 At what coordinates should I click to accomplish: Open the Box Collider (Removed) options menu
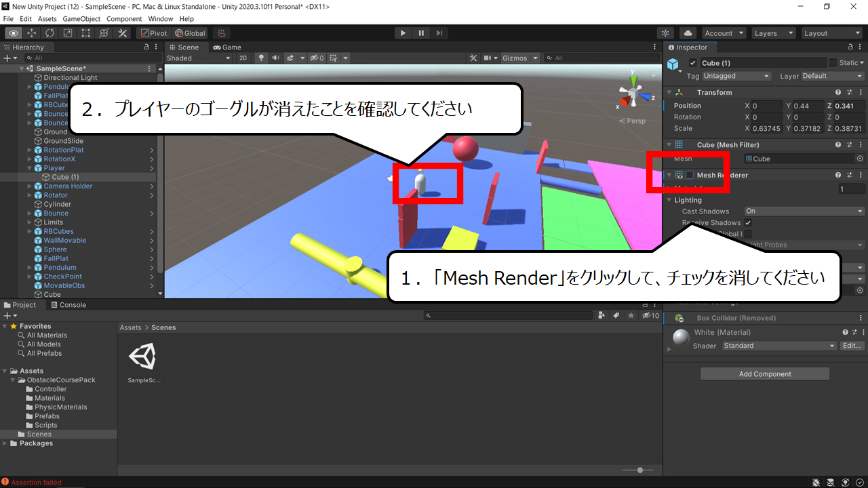[x=860, y=318]
